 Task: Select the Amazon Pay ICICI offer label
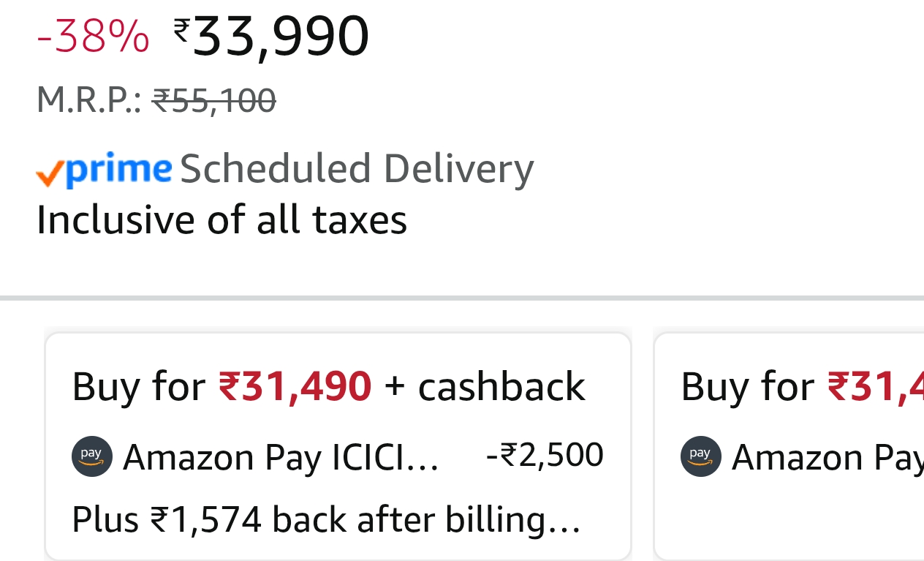click(281, 458)
